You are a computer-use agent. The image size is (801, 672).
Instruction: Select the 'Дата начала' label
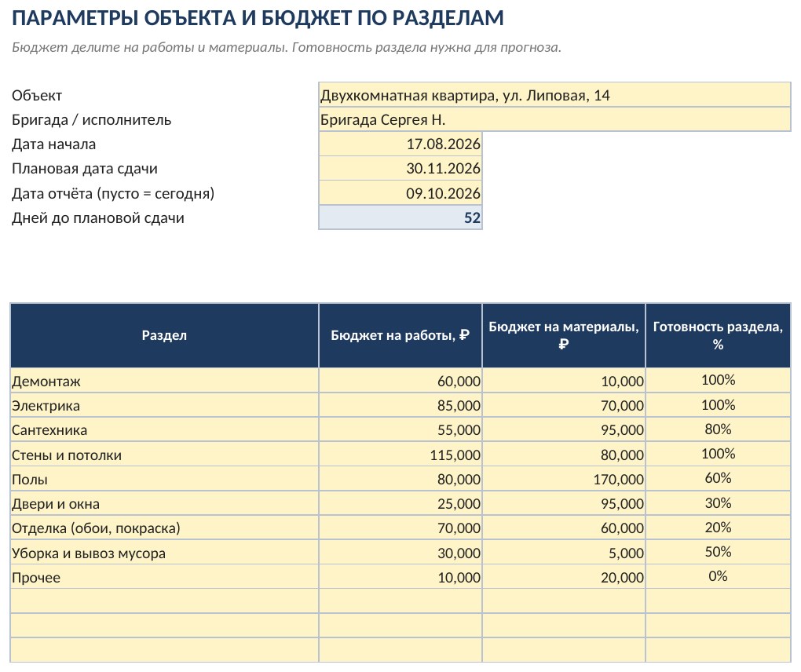(x=53, y=144)
